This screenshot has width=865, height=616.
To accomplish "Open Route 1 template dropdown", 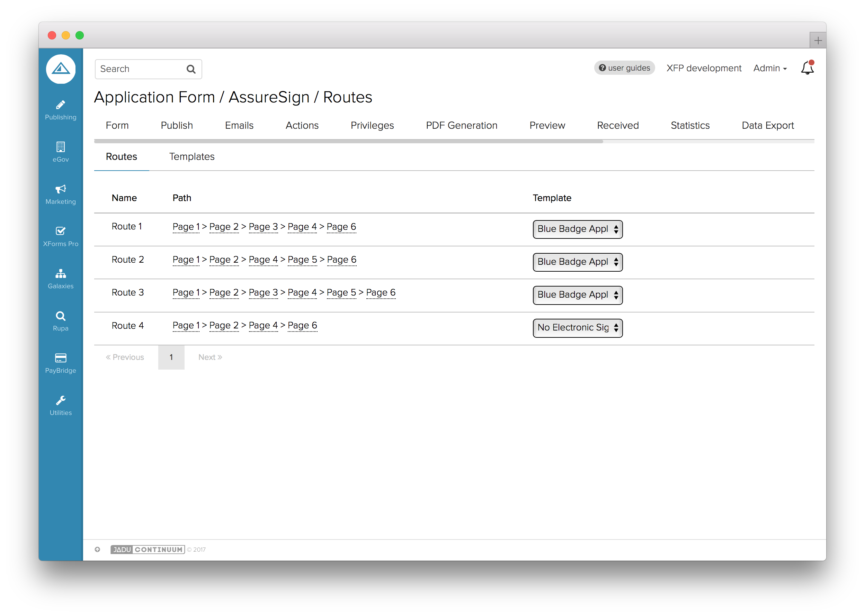I will click(x=577, y=229).
